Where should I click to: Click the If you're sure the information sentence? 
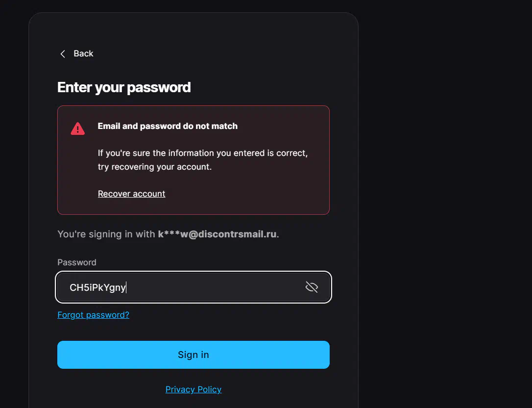click(202, 153)
